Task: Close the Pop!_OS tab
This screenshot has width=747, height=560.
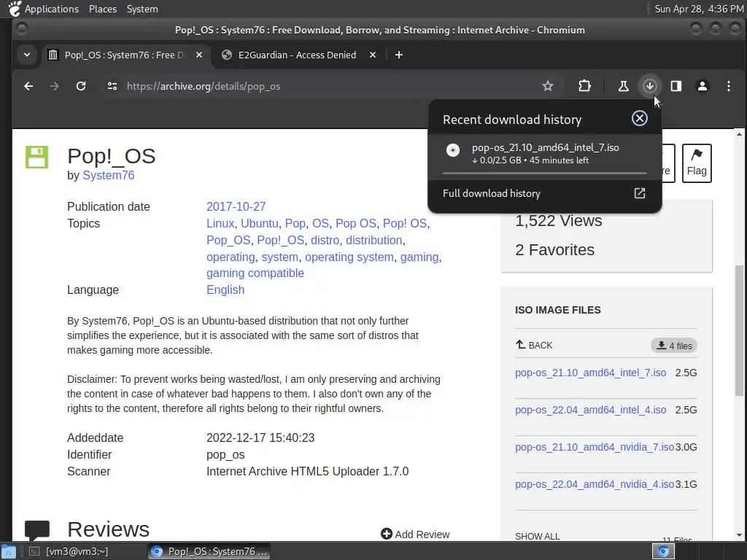Action: pyautogui.click(x=199, y=55)
